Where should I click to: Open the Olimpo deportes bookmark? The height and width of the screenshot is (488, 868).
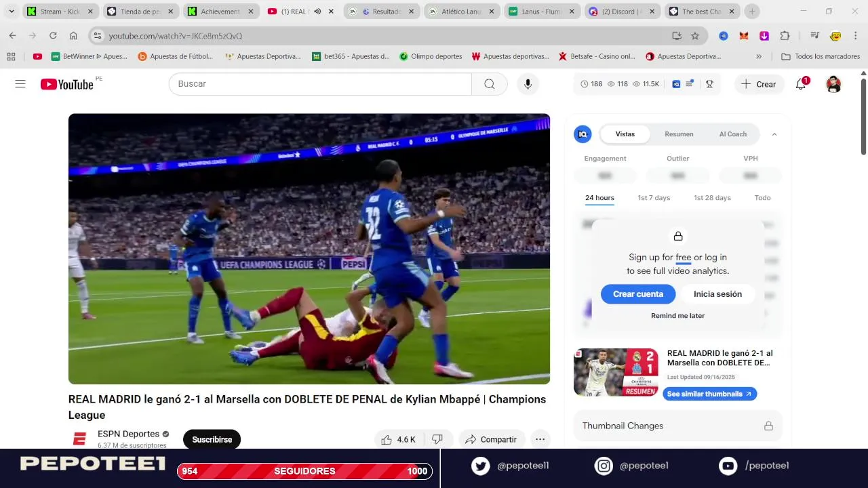[x=431, y=56]
